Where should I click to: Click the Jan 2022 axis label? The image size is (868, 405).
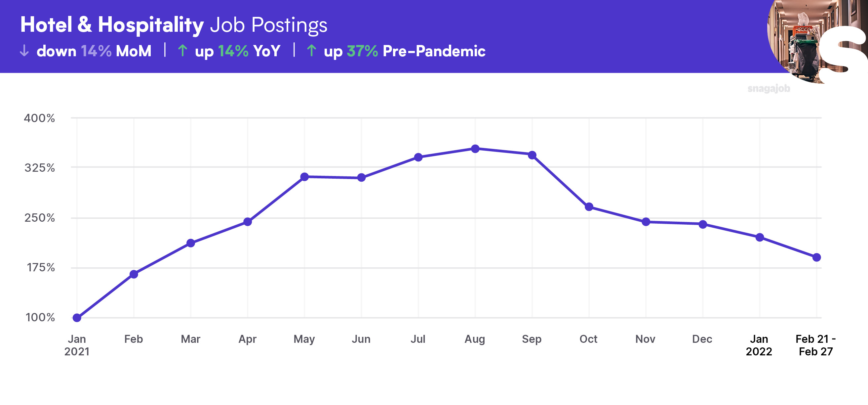coord(759,345)
